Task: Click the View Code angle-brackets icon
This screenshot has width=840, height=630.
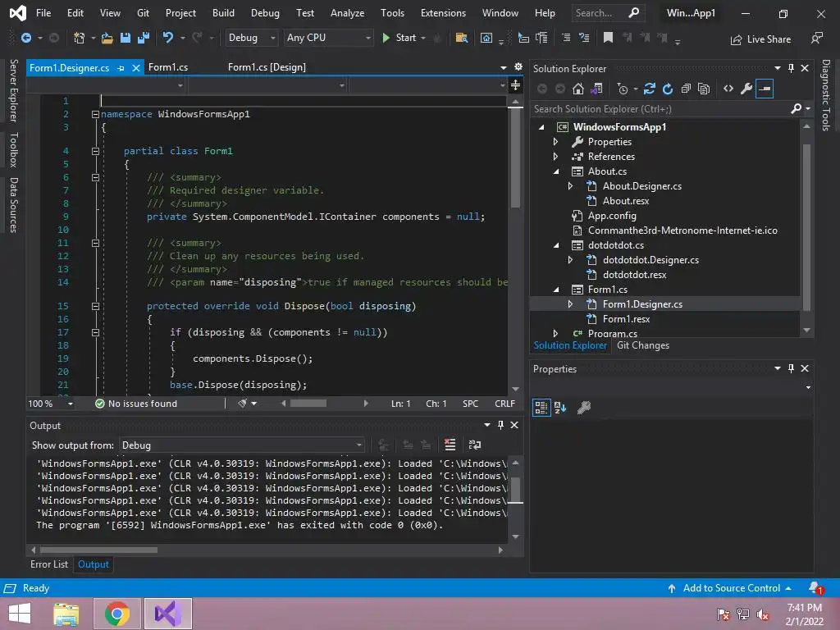Action: [728, 89]
